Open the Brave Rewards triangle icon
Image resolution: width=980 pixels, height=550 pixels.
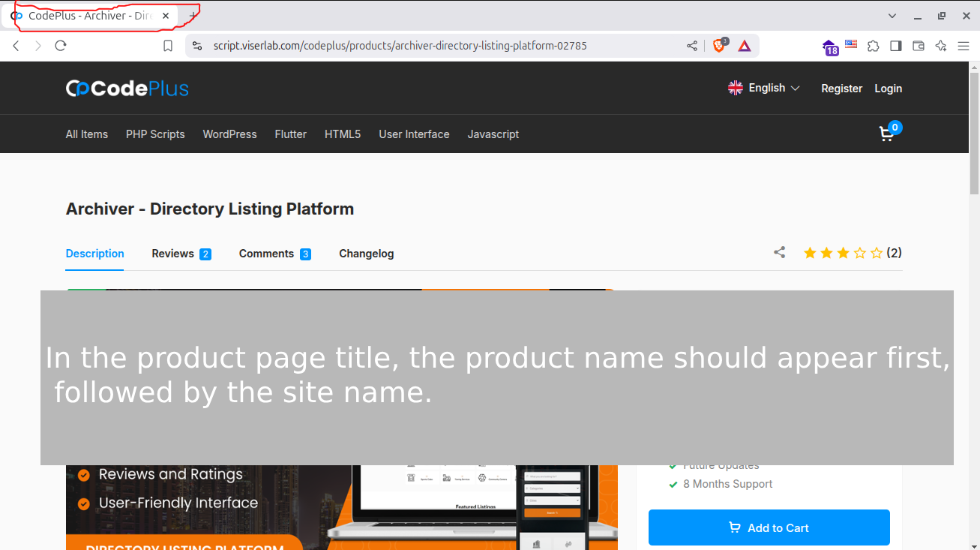[745, 46]
